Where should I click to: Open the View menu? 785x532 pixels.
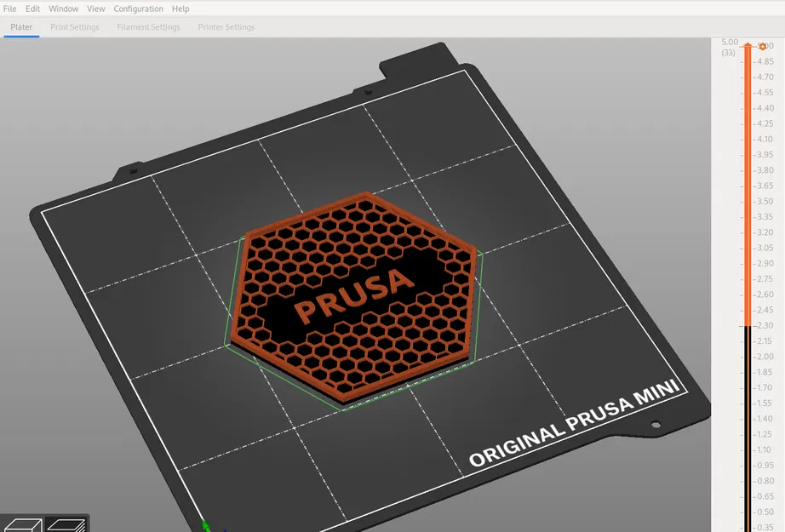pos(95,9)
